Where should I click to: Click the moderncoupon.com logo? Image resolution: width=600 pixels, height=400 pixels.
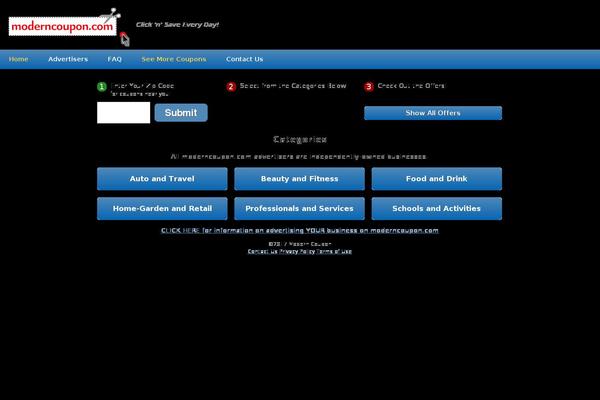[x=69, y=26]
